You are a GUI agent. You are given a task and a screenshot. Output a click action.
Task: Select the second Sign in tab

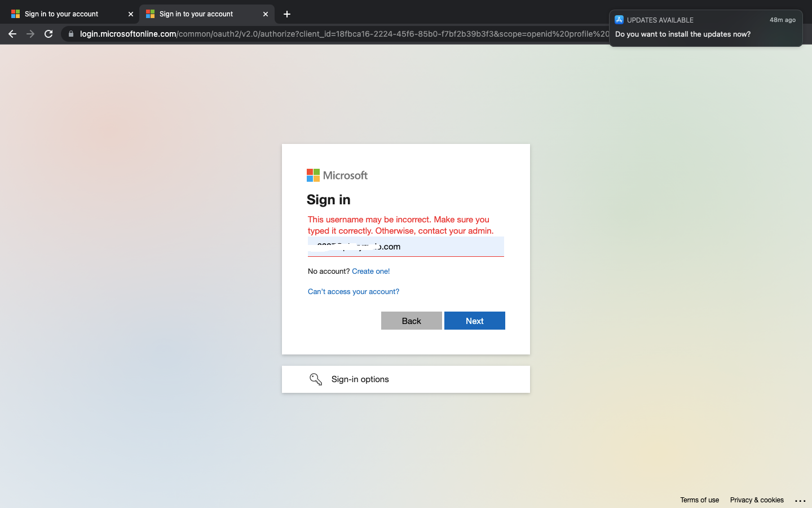206,14
